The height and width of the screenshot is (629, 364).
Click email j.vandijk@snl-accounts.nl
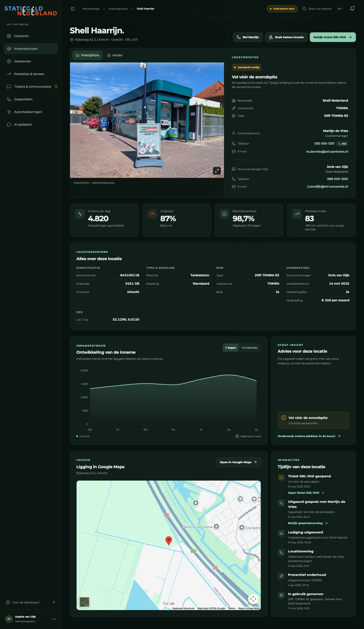pos(328,187)
